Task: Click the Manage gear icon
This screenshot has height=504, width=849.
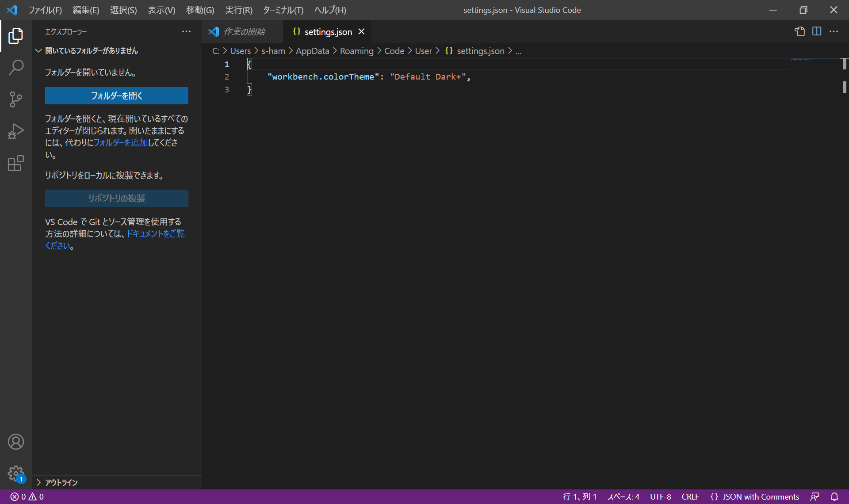Action: coord(16,473)
